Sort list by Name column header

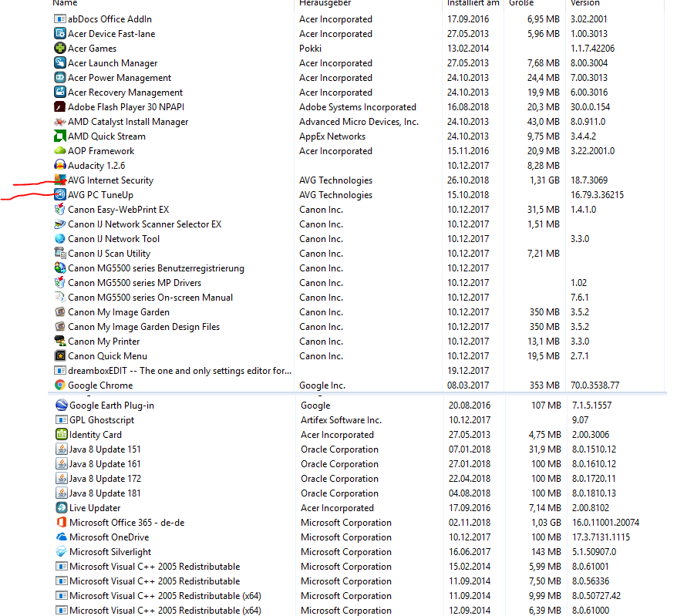point(65,3)
